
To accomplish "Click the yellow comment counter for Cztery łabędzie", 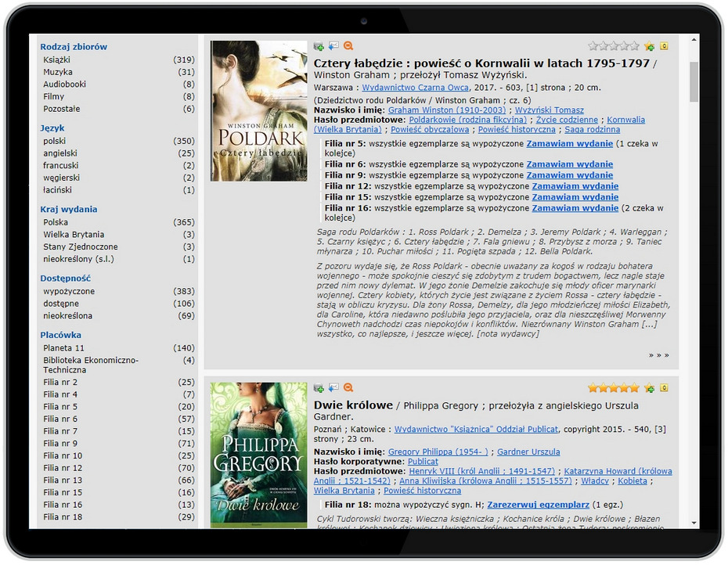I will tap(664, 47).
